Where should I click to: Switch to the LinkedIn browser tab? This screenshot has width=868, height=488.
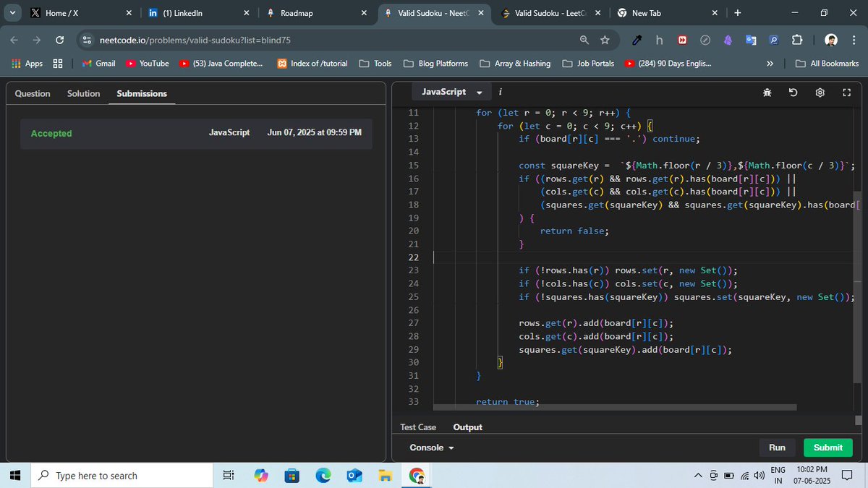199,13
